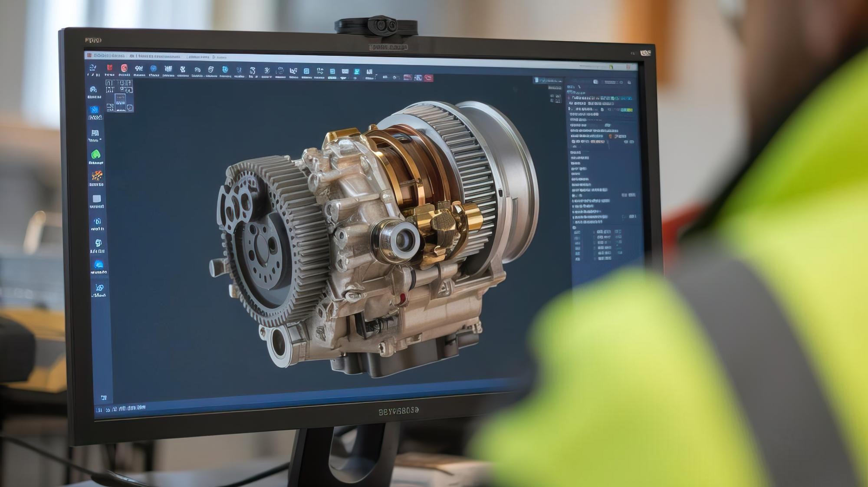
Task: Click the red circular icon in top toolbar
Action: coord(124,68)
